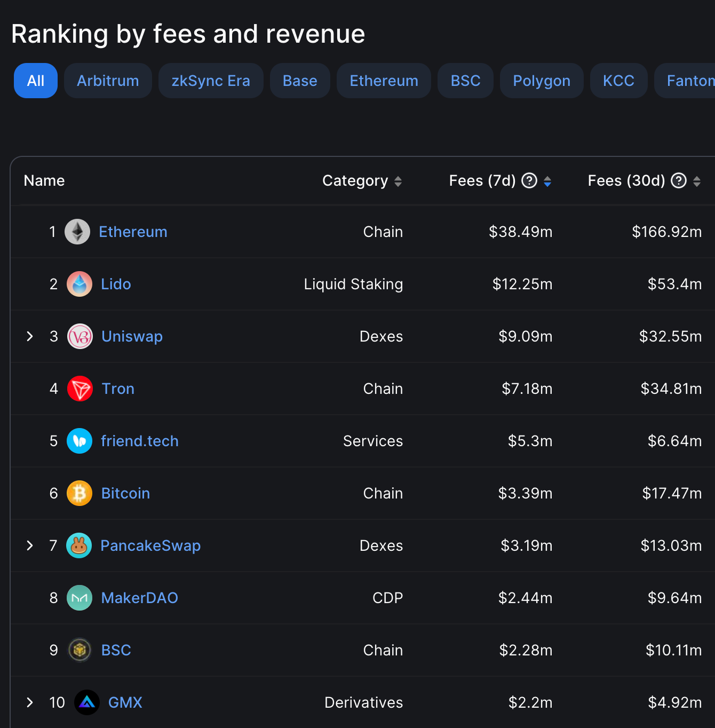Open the Bitcoin protocol link
The height and width of the screenshot is (728, 715).
[x=125, y=493]
